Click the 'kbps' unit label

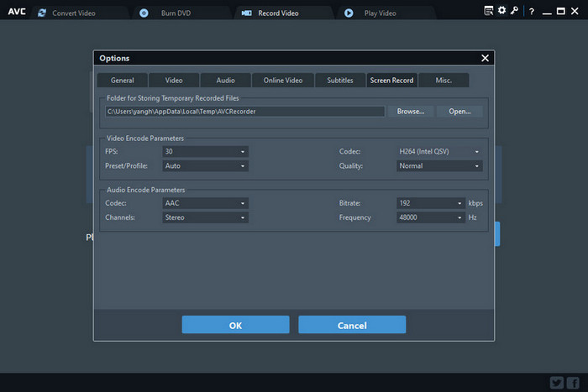(x=475, y=203)
